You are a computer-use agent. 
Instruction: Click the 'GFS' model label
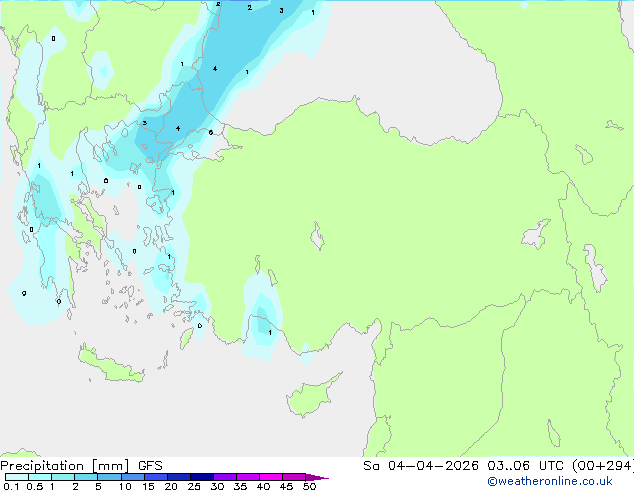coord(150,466)
